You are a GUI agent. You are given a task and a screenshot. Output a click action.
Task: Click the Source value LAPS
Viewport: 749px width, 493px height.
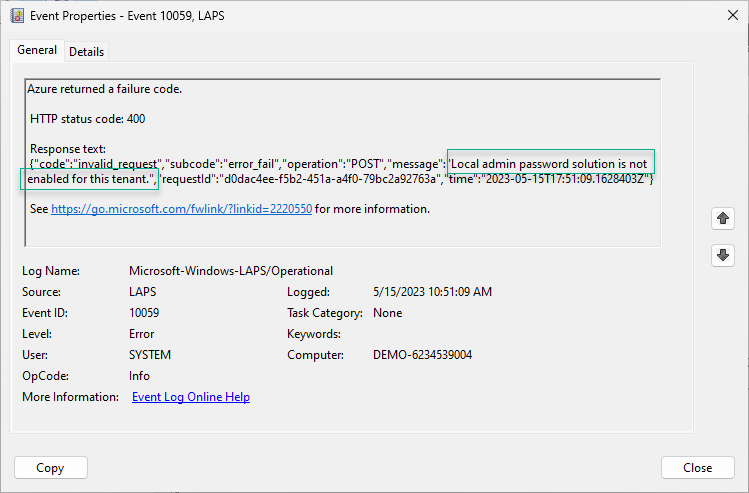(x=144, y=292)
